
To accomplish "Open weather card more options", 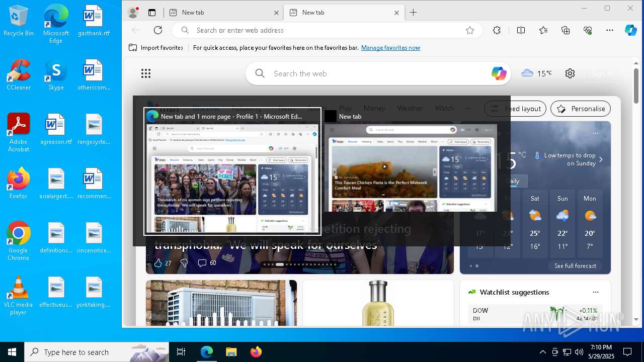I will click(596, 133).
